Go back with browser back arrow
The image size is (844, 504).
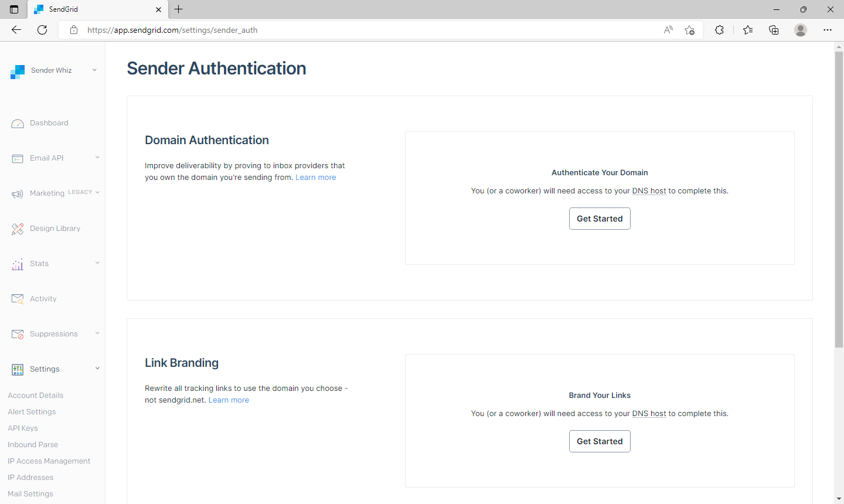click(x=16, y=30)
